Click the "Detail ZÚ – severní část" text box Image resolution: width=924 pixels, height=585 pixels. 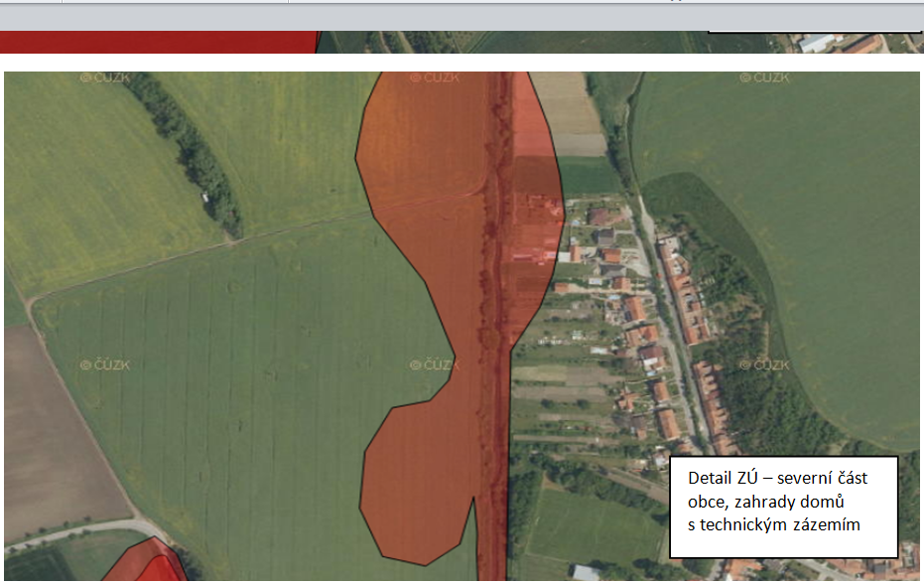click(784, 508)
